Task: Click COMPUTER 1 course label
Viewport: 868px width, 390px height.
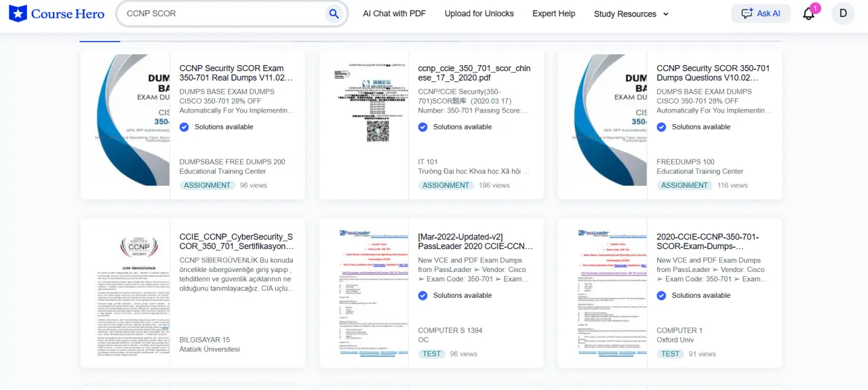Action: 679,330
